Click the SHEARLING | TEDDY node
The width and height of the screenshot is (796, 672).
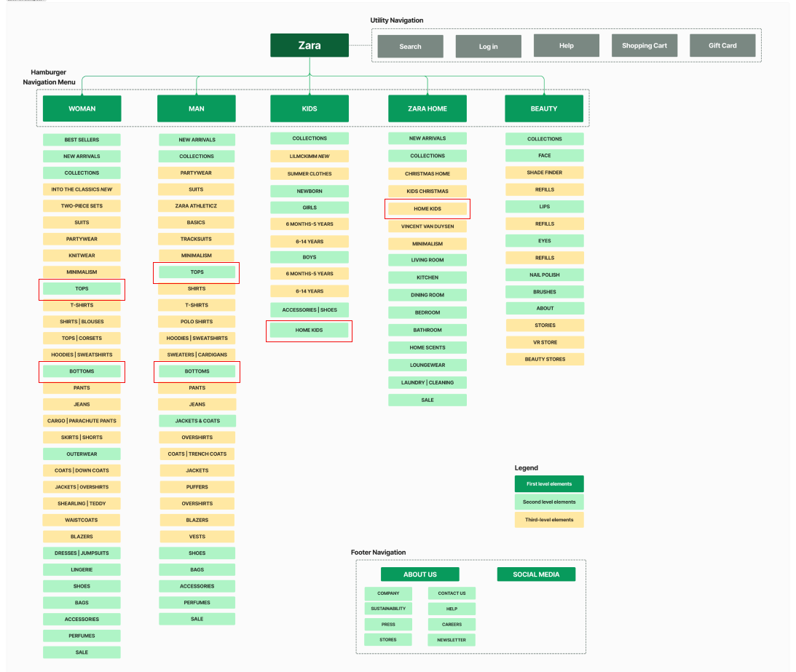[82, 504]
